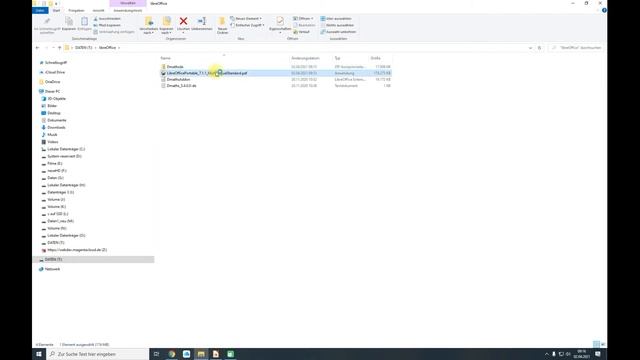640x360 pixels.
Task: Sort by the Typ column header
Action: tap(338, 58)
